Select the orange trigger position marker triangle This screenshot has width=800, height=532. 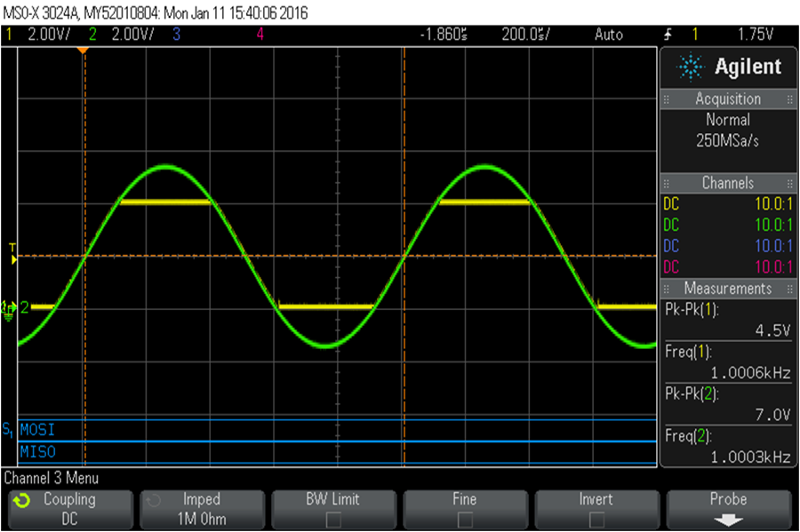(83, 51)
